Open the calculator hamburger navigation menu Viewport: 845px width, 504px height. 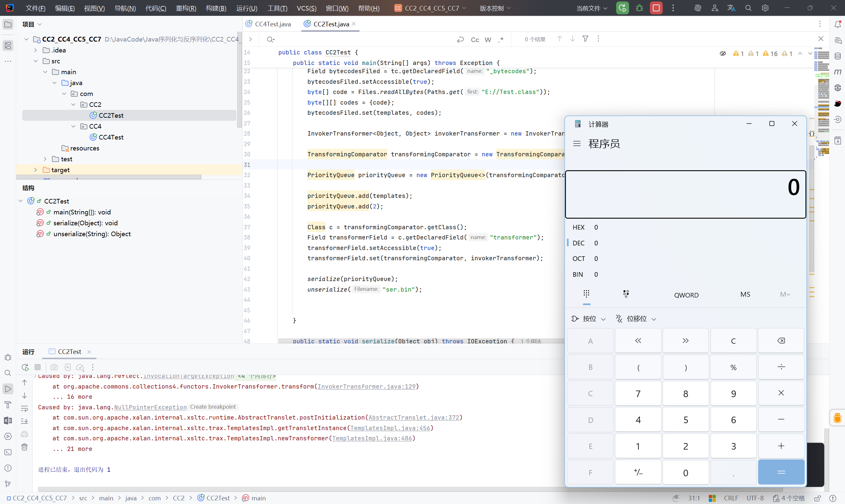coord(577,144)
